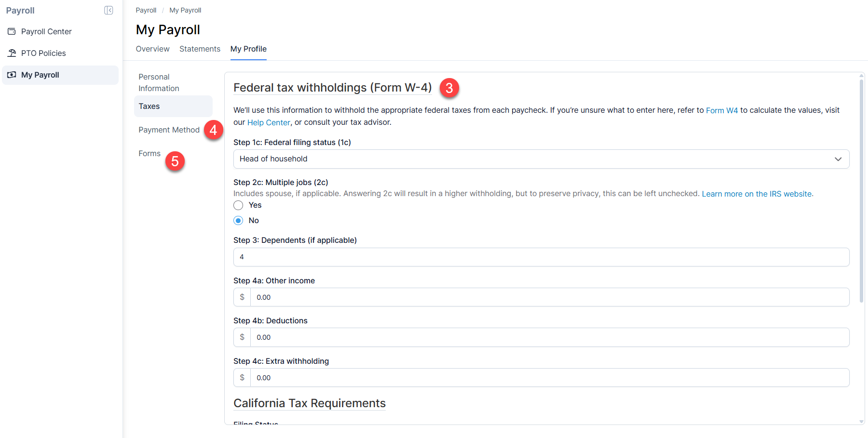This screenshot has height=438, width=868.
Task: Open My Payroll using its sidebar icon
Action: [x=11, y=75]
